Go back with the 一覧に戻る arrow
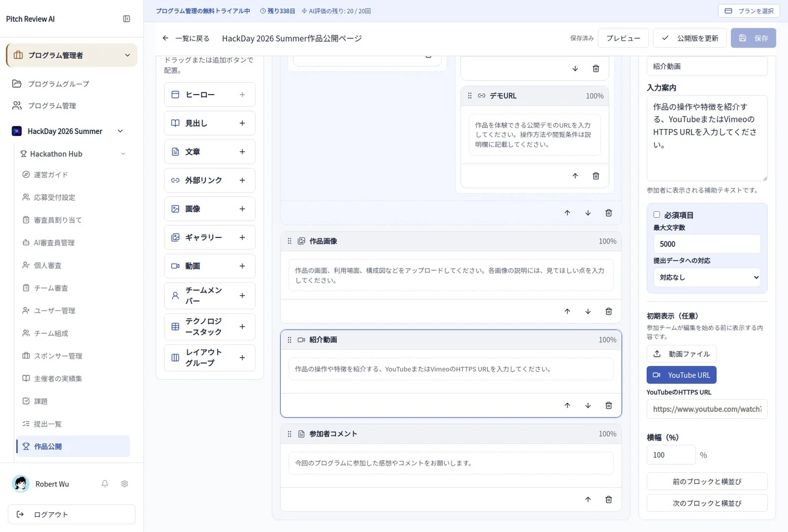This screenshot has width=788, height=532. tap(165, 38)
